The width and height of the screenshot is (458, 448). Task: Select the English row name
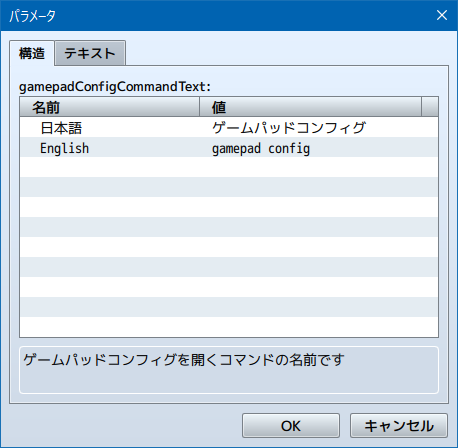click(x=65, y=148)
